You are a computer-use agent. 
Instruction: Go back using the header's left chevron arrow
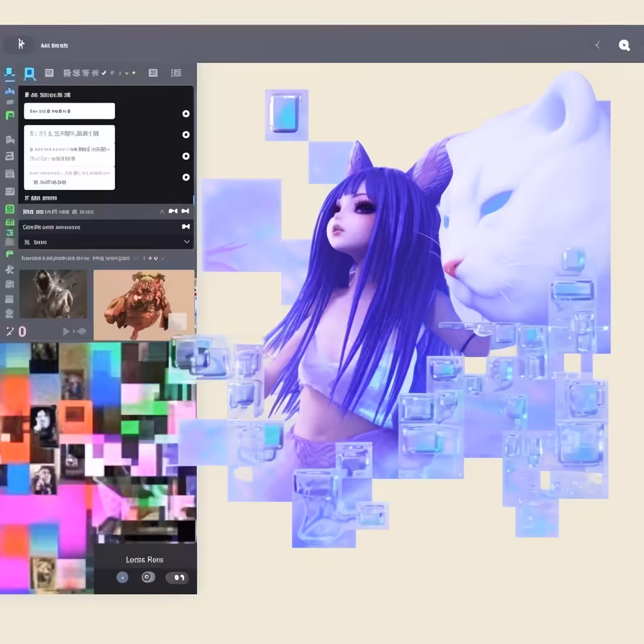tap(597, 45)
